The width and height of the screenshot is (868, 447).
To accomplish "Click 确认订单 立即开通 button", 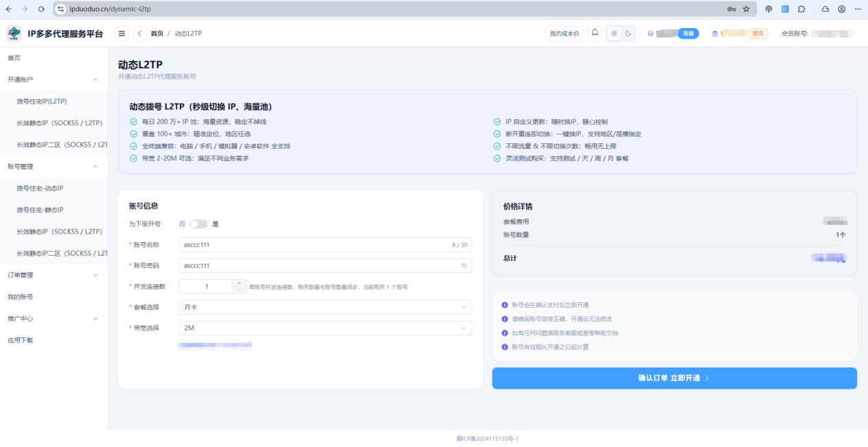I will tap(675, 378).
